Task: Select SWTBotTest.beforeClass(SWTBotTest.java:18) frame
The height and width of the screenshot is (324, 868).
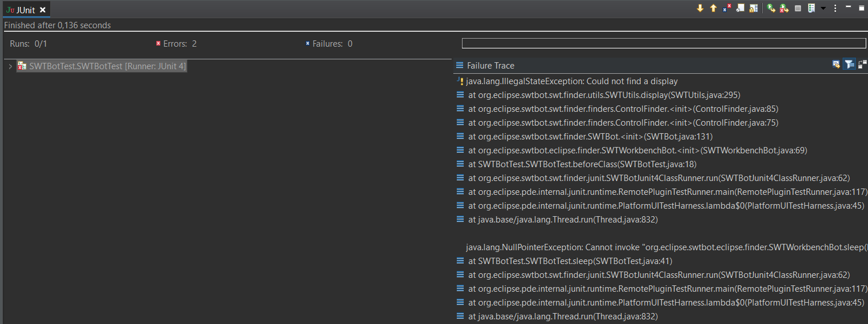Action: 582,164
